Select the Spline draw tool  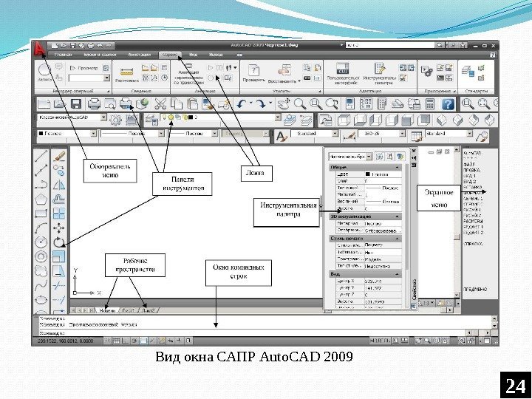(41, 285)
